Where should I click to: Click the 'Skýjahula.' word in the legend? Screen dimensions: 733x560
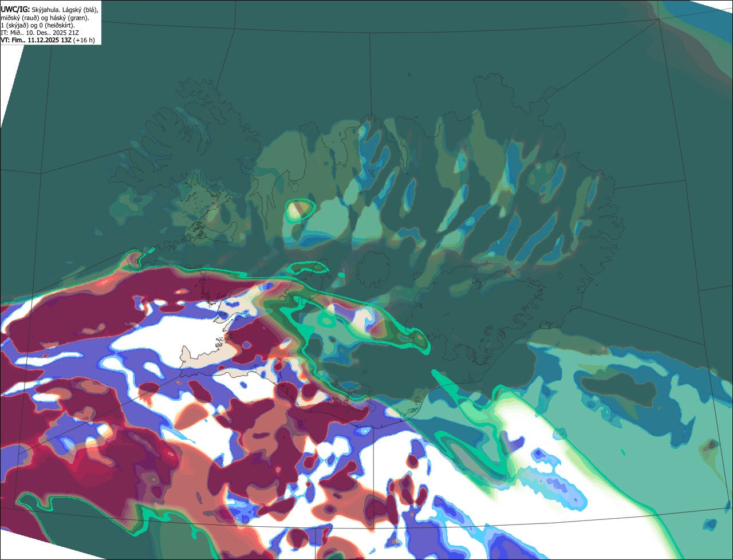tap(47, 10)
